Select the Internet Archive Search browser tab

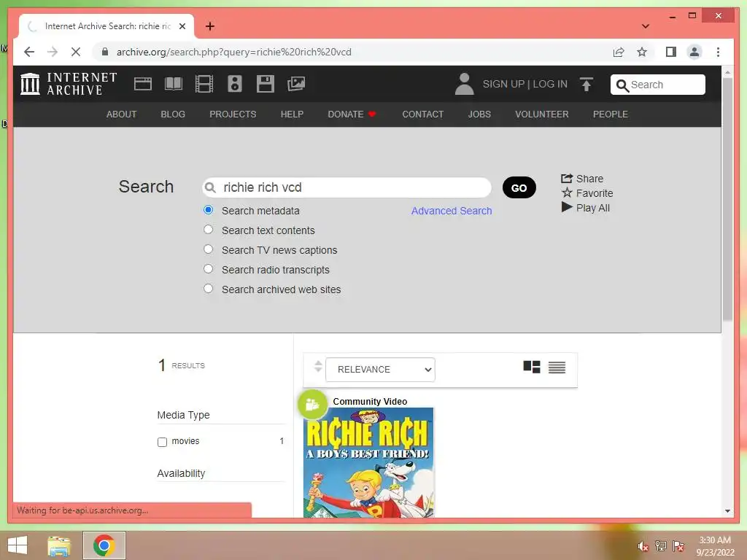coord(107,26)
